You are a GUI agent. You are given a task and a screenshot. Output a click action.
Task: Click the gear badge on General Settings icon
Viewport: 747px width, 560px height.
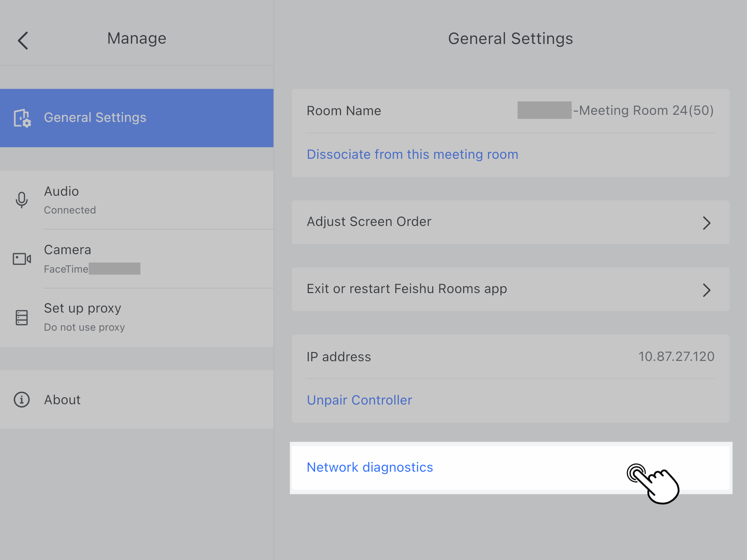click(27, 124)
